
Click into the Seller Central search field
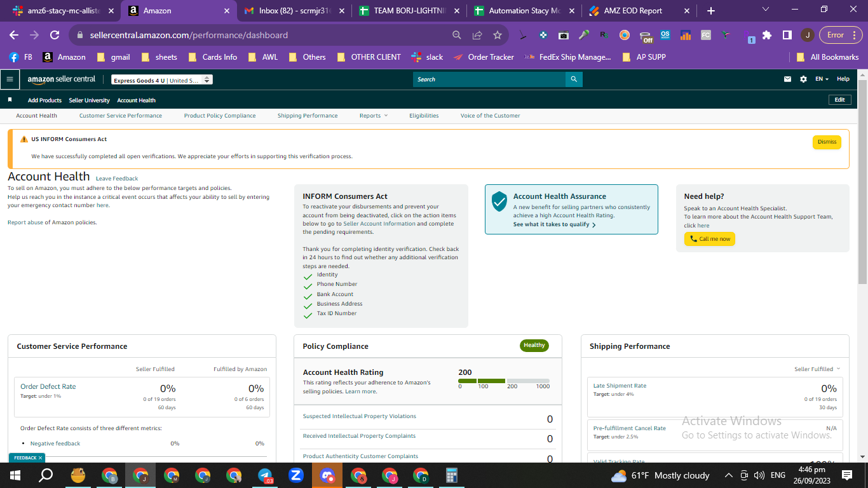[489, 79]
